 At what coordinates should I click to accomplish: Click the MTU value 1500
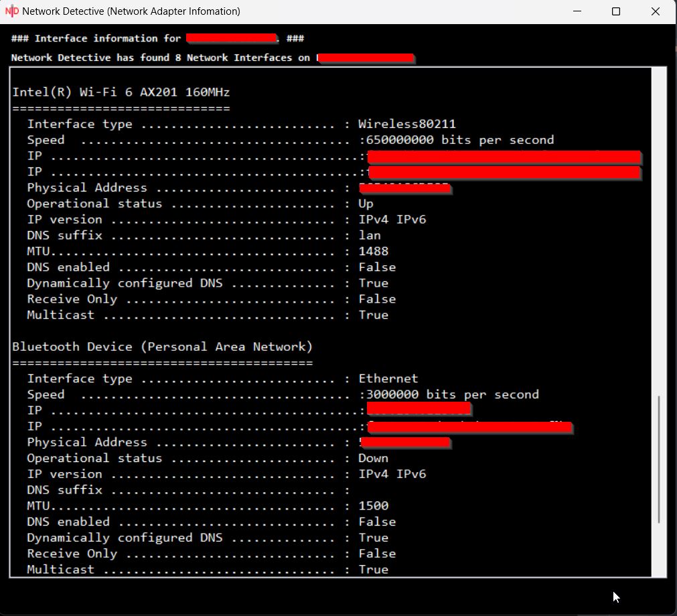(374, 506)
